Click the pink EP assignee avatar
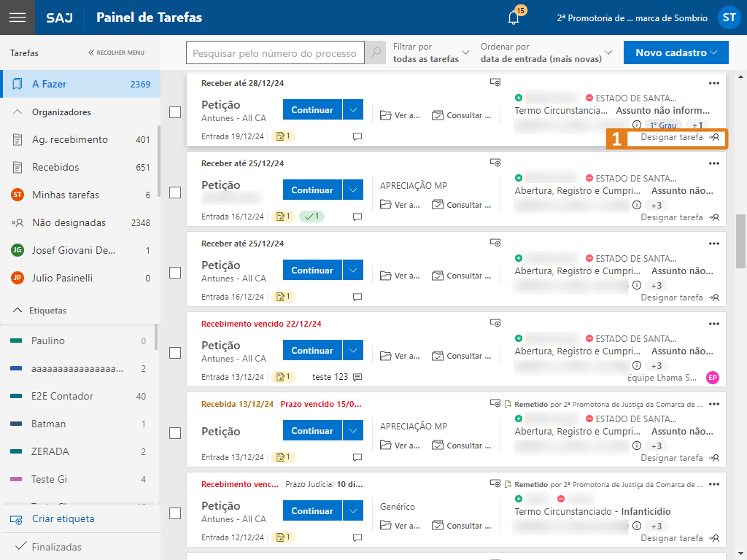Viewport: 747px width, 560px height. coord(713,377)
